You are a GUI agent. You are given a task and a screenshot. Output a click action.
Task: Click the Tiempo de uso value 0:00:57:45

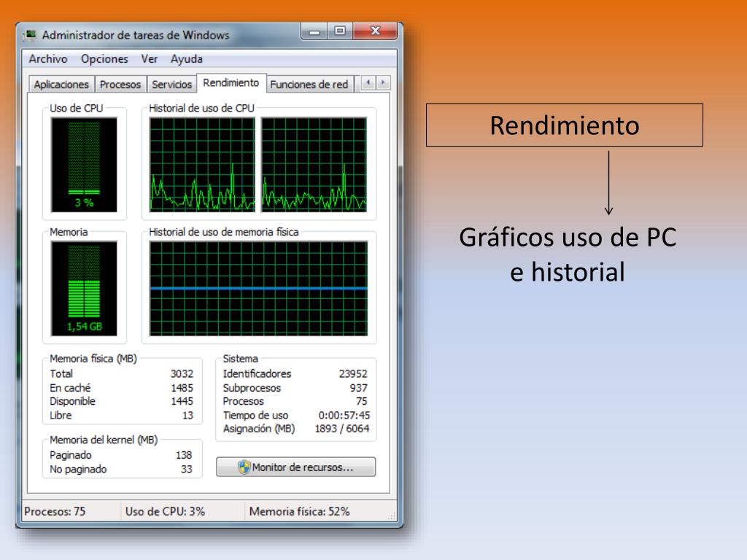344,415
